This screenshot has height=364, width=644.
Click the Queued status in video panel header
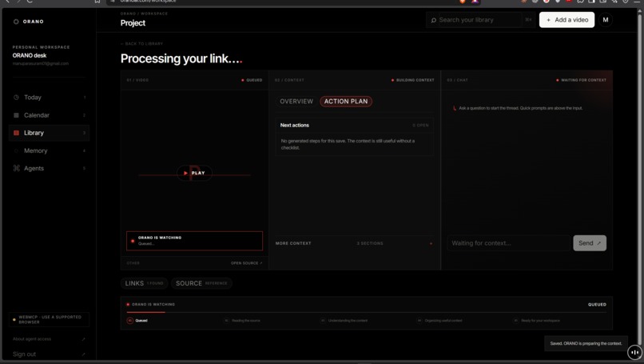click(252, 80)
